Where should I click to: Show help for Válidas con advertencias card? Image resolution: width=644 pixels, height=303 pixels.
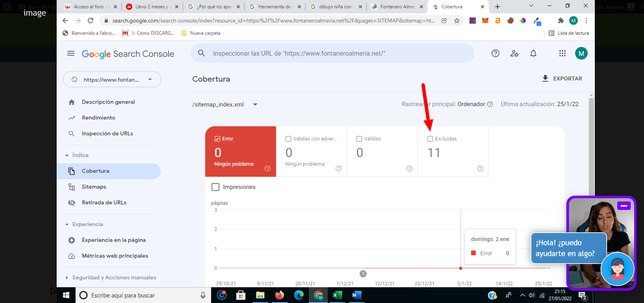tap(338, 168)
